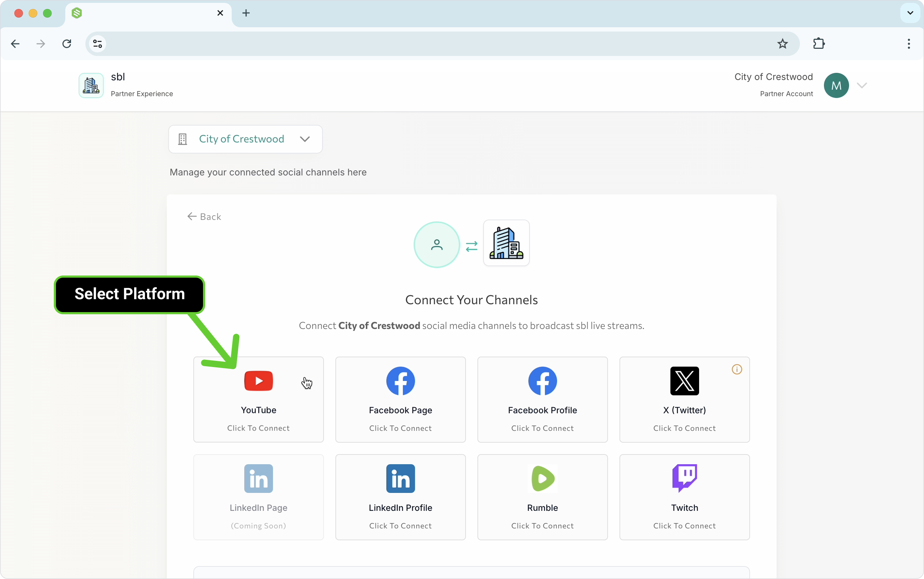The height and width of the screenshot is (579, 924).
Task: Click the 'Facebook Page' card title
Action: point(400,410)
